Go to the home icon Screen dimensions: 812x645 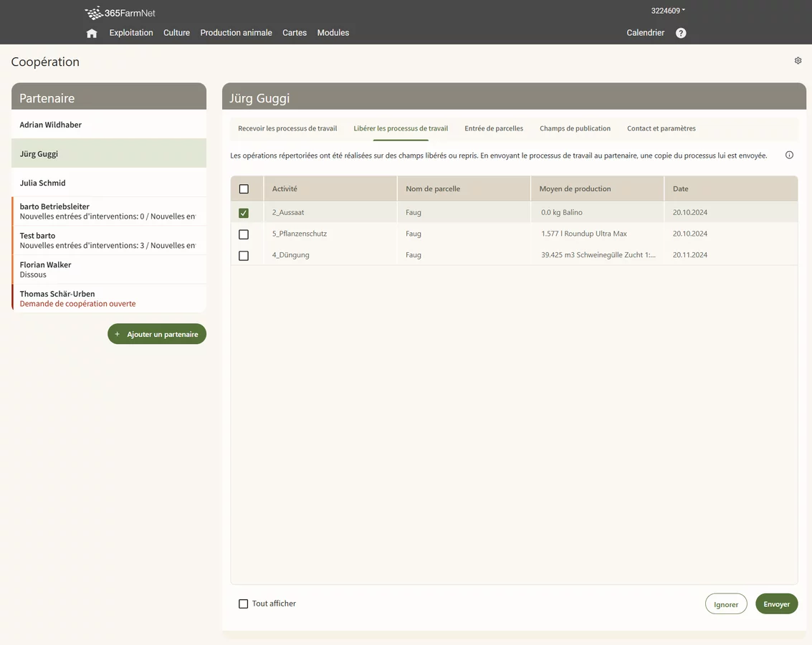[x=92, y=33]
